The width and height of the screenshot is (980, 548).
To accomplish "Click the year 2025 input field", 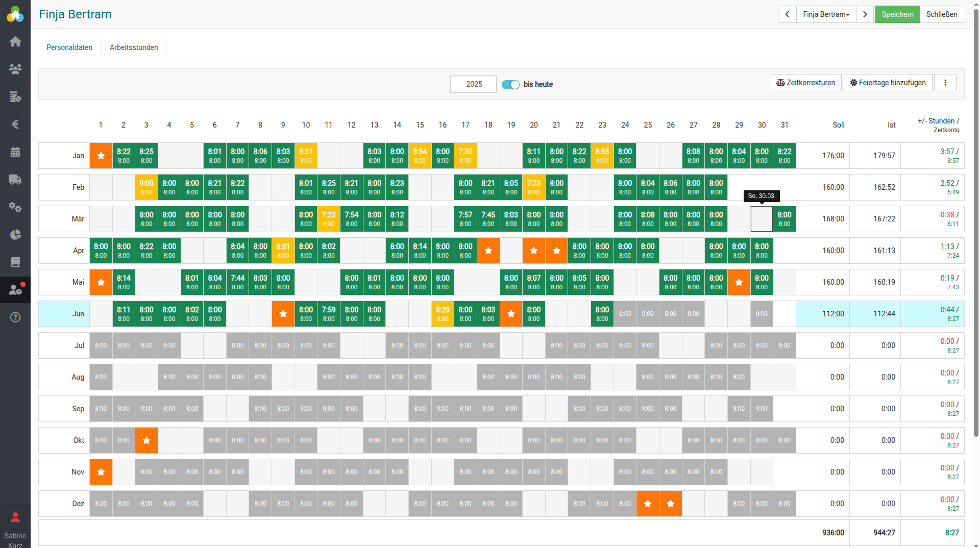I will [473, 84].
